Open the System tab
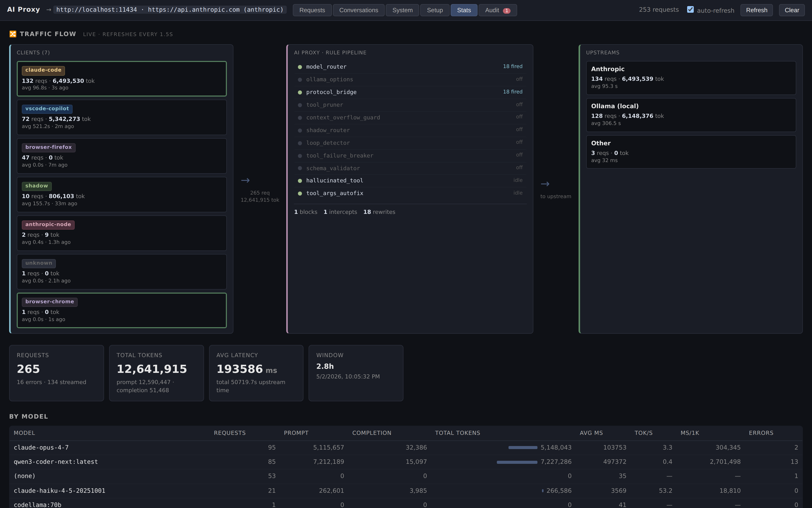This screenshot has width=812, height=508. tap(402, 10)
